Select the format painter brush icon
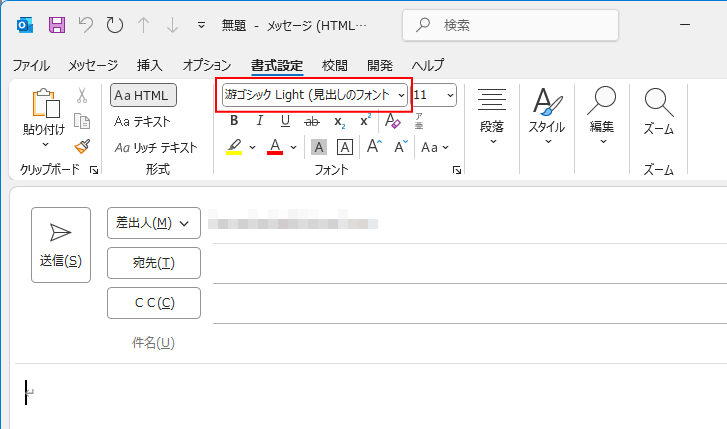The height and width of the screenshot is (429, 727). [x=82, y=147]
